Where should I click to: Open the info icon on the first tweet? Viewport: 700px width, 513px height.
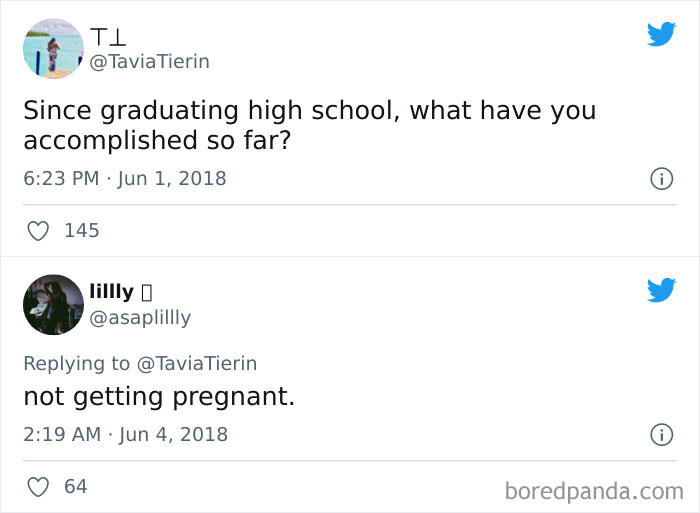click(x=660, y=179)
